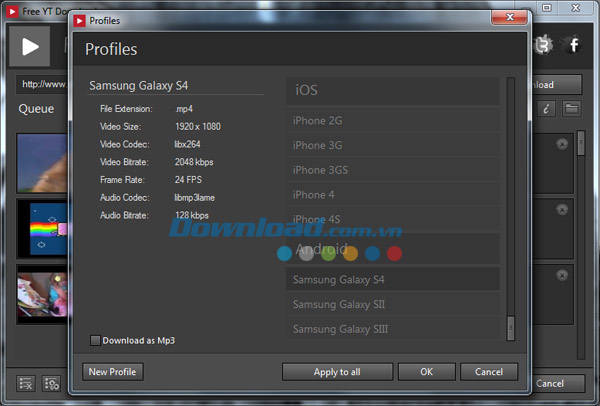This screenshot has height=406, width=600.
Task: Click the Samsung Galaxy S4 profile name heading
Action: click(139, 85)
